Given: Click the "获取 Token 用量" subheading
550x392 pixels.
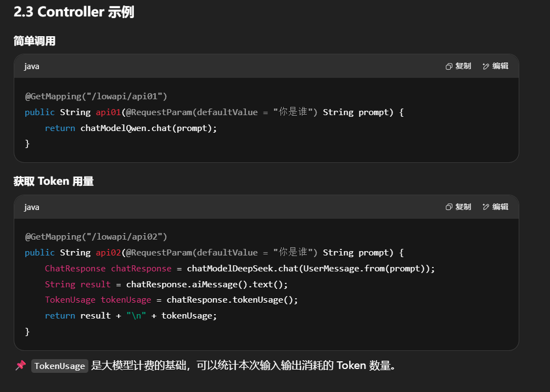Looking at the screenshot, I should coord(53,181).
